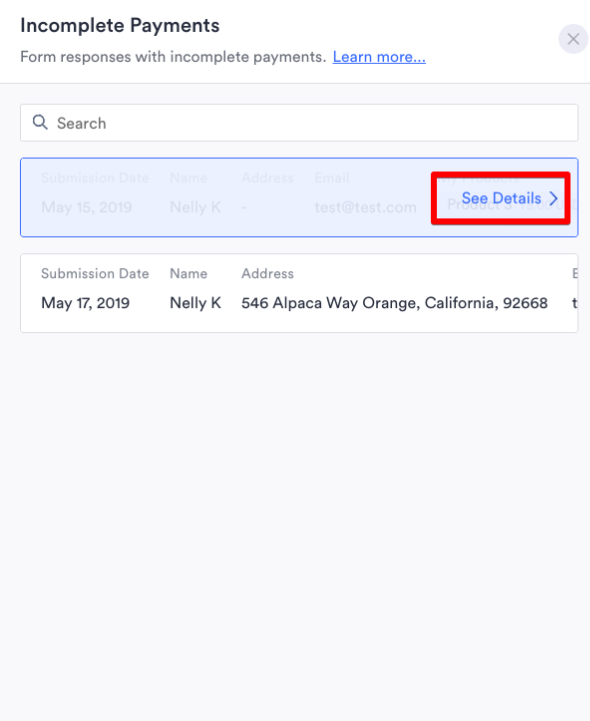Image resolution: width=590 pixels, height=721 pixels.
Task: Focus the Search input field
Action: [x=299, y=123]
